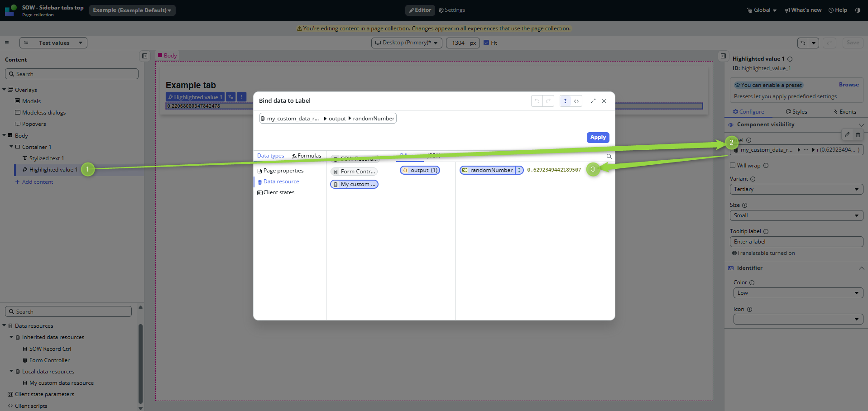868x411 pixels.
Task: Open the Desktop (Primary) viewport dropdown
Action: coord(406,43)
